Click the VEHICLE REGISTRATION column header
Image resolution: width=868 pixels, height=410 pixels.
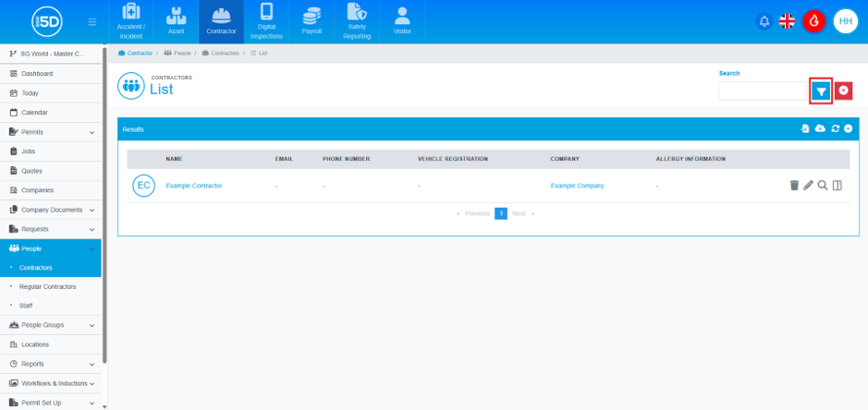453,159
